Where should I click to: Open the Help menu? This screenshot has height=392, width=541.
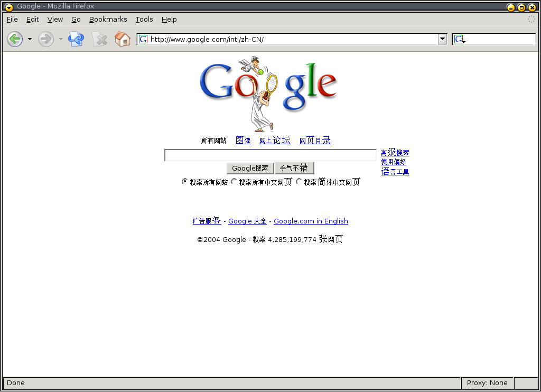[169, 20]
